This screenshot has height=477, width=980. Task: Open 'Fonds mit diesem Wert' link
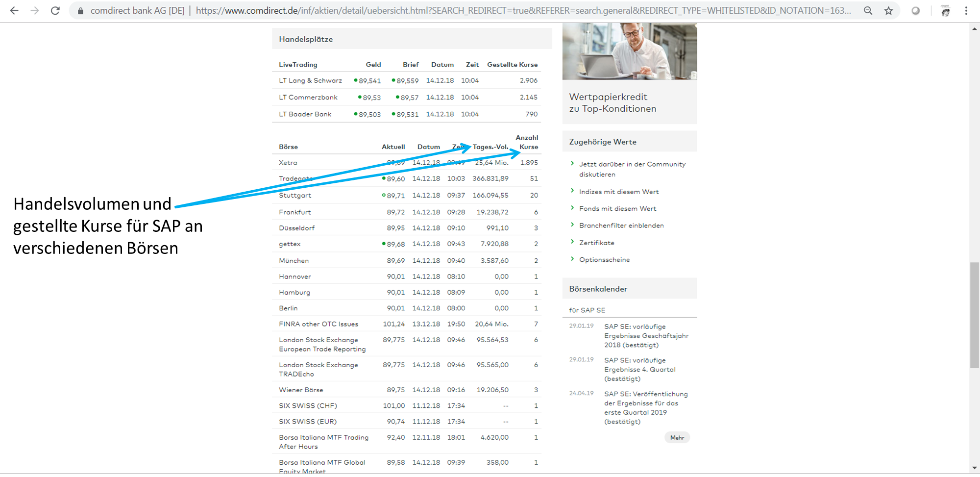coord(617,209)
